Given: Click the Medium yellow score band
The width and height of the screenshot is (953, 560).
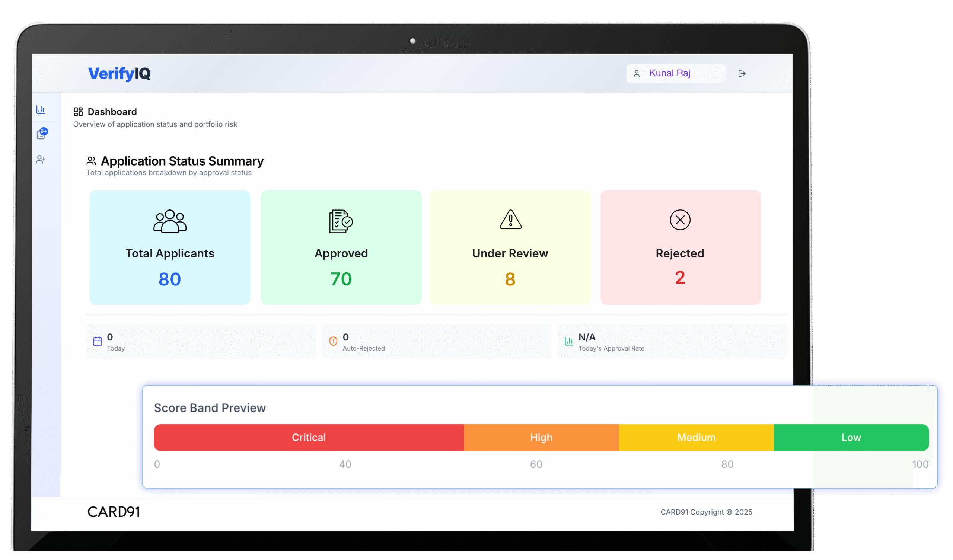Looking at the screenshot, I should (x=696, y=438).
